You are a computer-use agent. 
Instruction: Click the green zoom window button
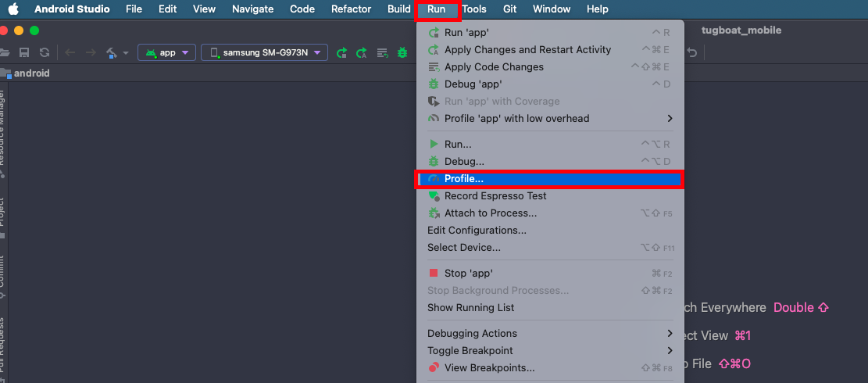click(x=34, y=30)
